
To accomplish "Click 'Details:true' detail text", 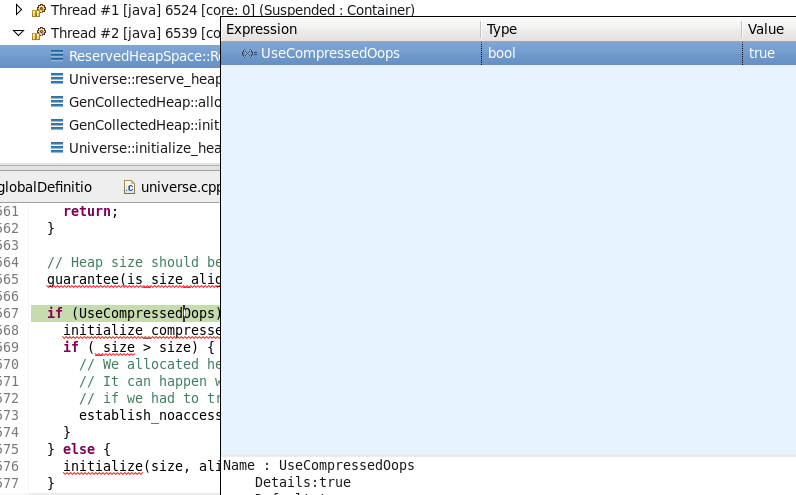I will point(303,482).
